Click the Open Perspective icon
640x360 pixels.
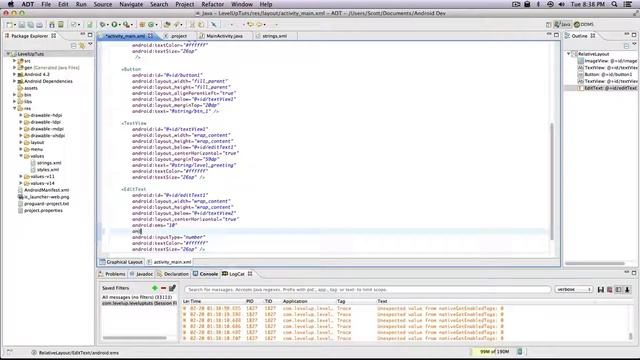[548, 25]
